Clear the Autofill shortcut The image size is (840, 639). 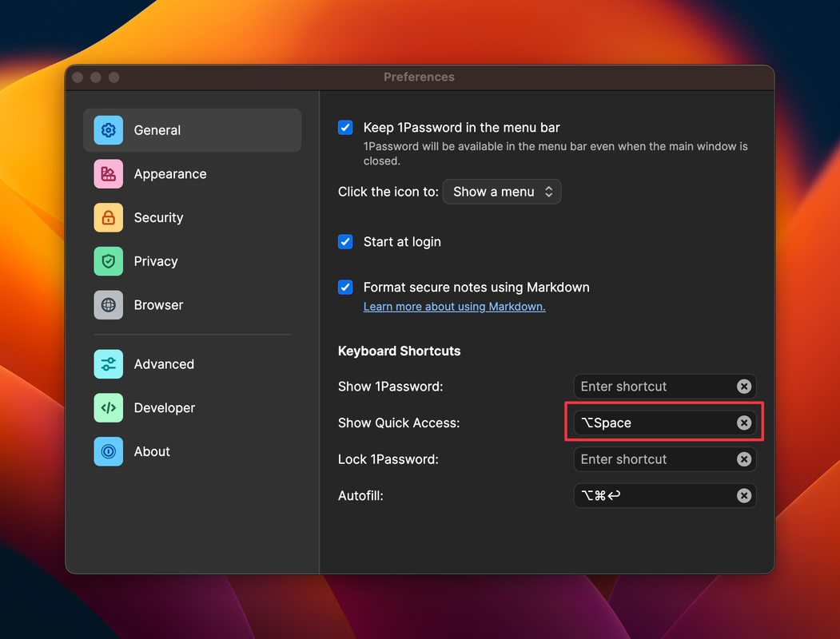(743, 495)
